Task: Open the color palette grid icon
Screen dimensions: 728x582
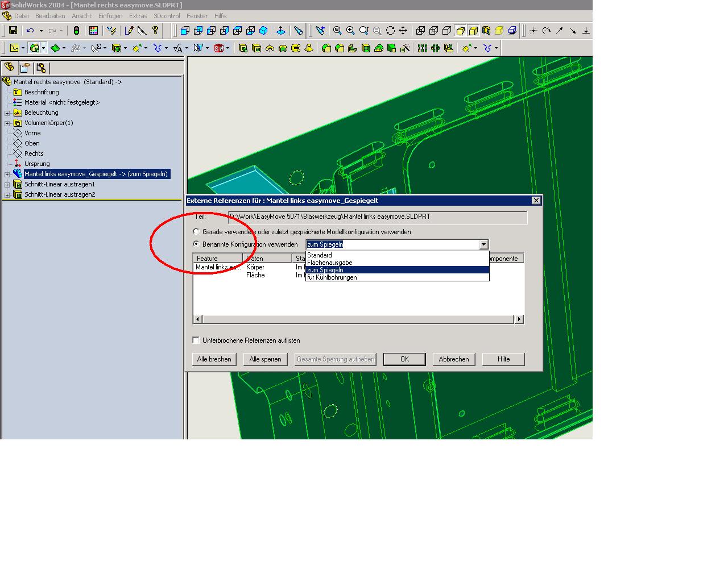Action: [x=94, y=31]
